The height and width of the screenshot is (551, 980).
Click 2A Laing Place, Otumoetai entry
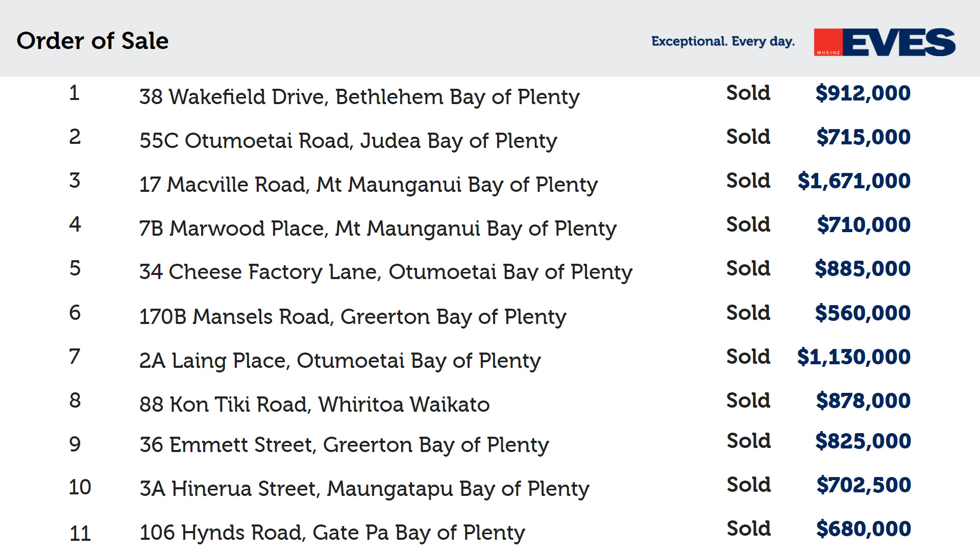pos(339,361)
